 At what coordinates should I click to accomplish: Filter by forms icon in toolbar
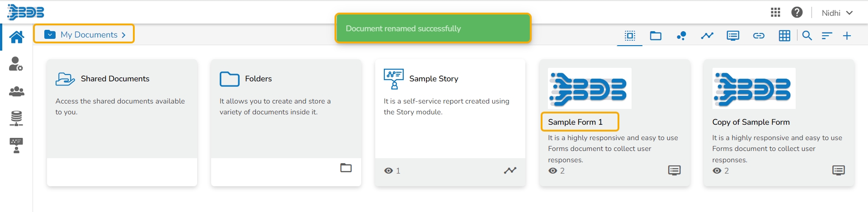click(733, 36)
